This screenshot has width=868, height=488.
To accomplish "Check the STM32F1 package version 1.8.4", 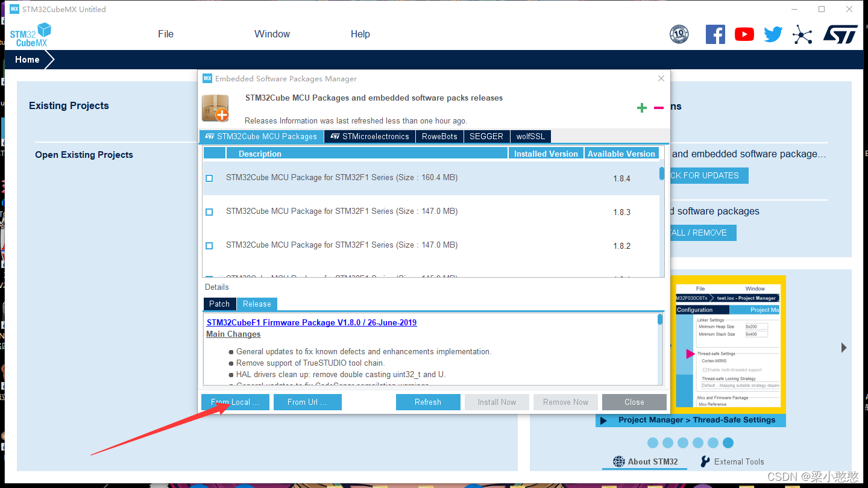I will click(209, 178).
